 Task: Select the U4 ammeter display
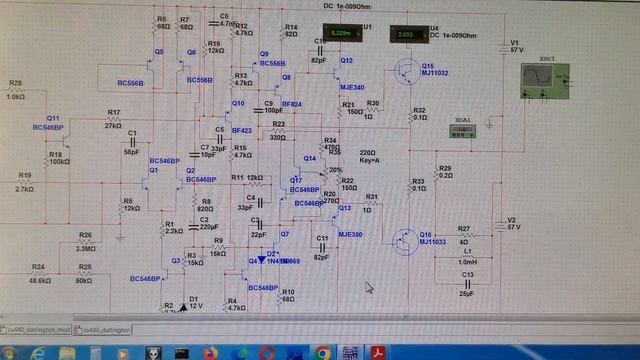tap(409, 34)
